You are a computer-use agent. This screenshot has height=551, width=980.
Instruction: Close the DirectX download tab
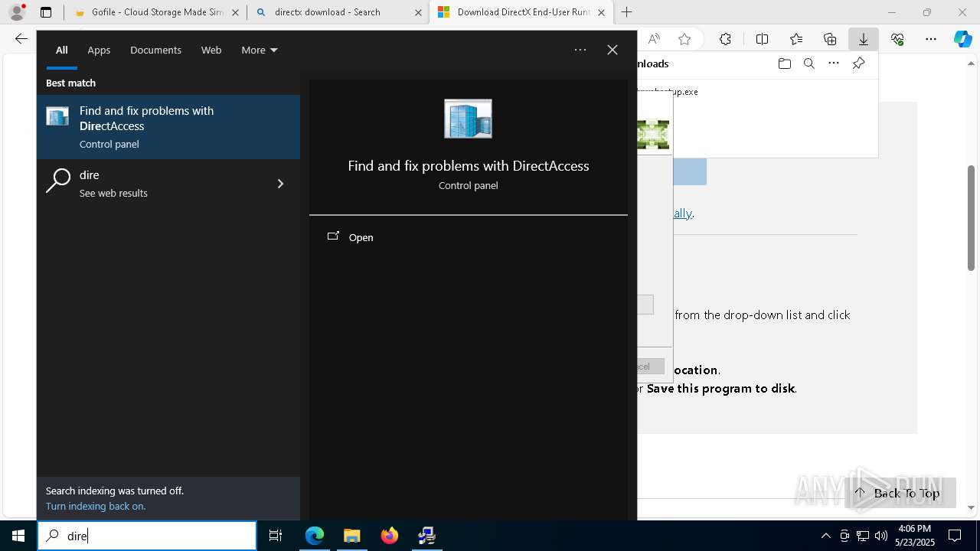click(601, 12)
